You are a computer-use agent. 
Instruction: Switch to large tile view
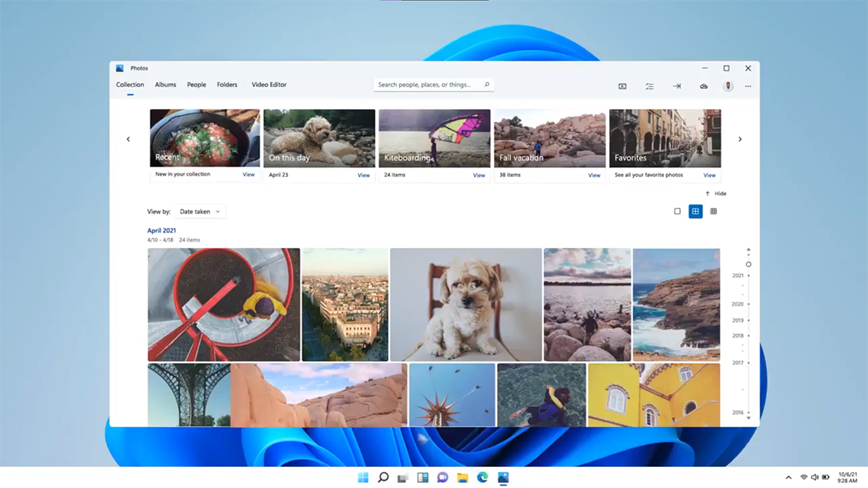click(677, 211)
